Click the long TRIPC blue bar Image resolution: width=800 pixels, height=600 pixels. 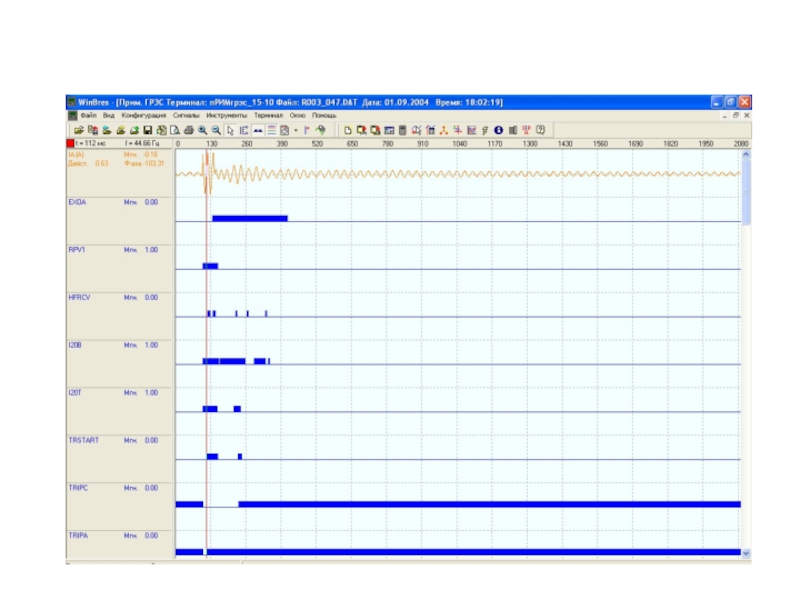pyautogui.click(x=489, y=504)
